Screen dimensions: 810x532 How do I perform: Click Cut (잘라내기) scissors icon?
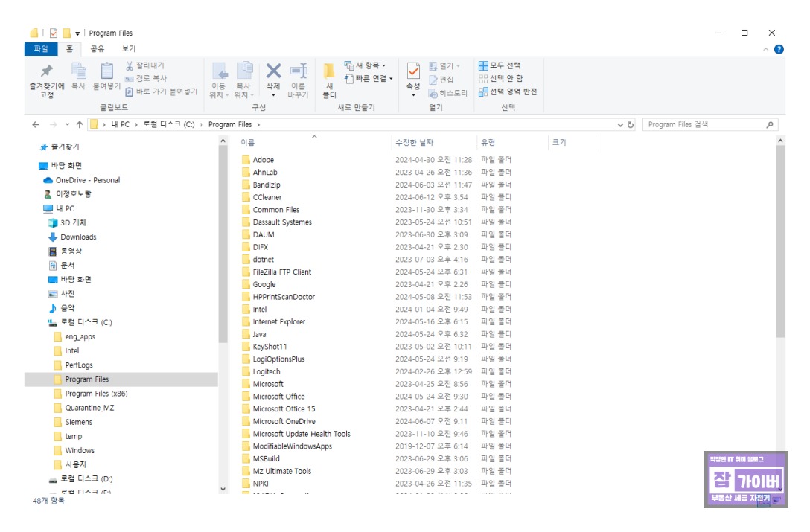130,65
